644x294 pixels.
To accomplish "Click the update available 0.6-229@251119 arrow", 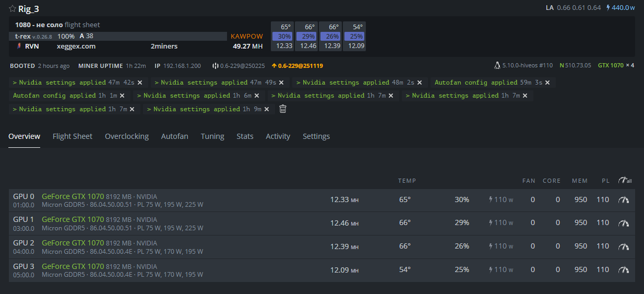I will click(274, 65).
